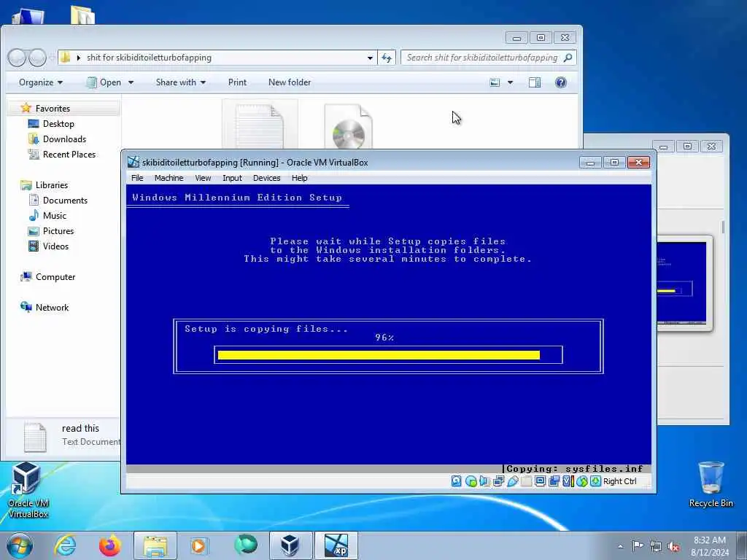Click the audio indicator icon in VirtualBox status bar

(485, 481)
